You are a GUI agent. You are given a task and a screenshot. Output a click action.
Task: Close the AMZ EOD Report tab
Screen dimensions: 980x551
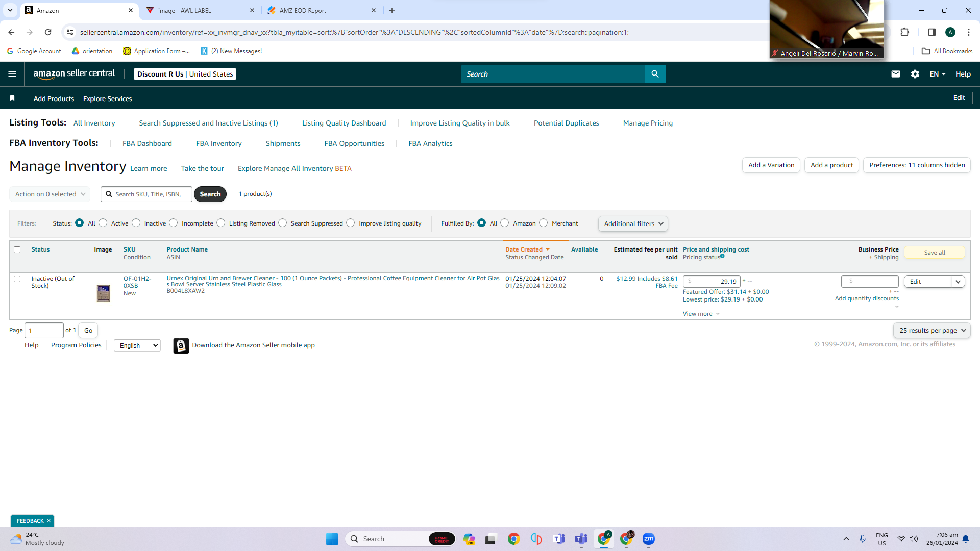[374, 10]
